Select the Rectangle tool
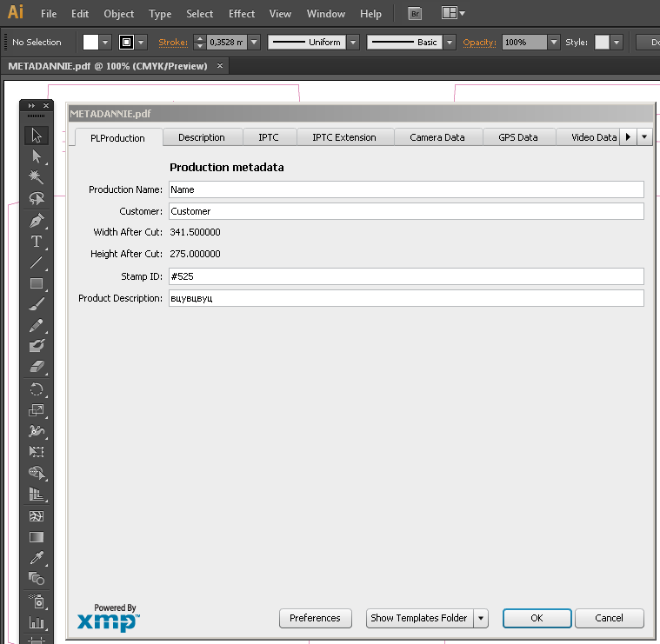This screenshot has width=660, height=644. tap(37, 283)
